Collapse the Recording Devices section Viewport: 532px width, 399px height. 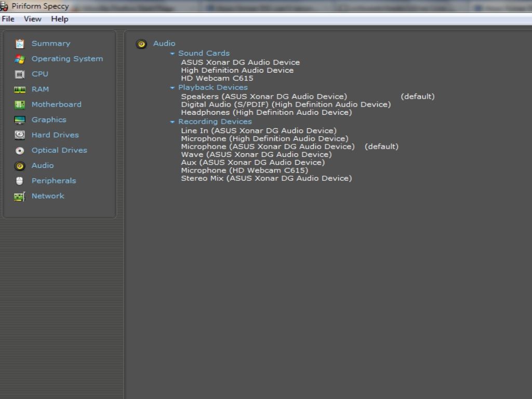tap(172, 122)
